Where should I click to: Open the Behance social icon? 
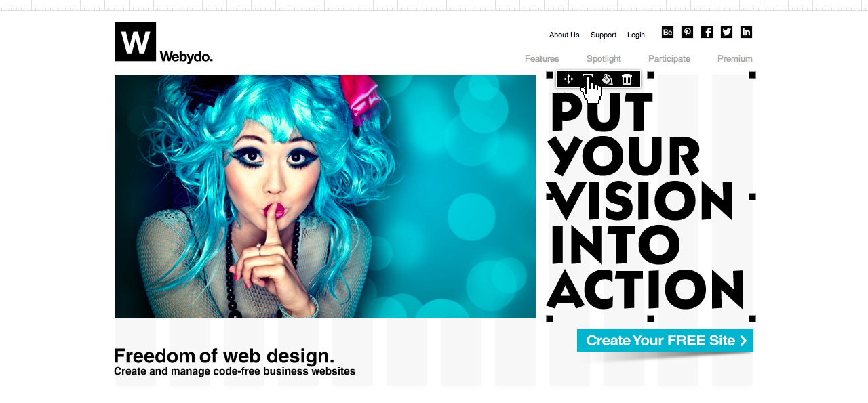click(667, 33)
